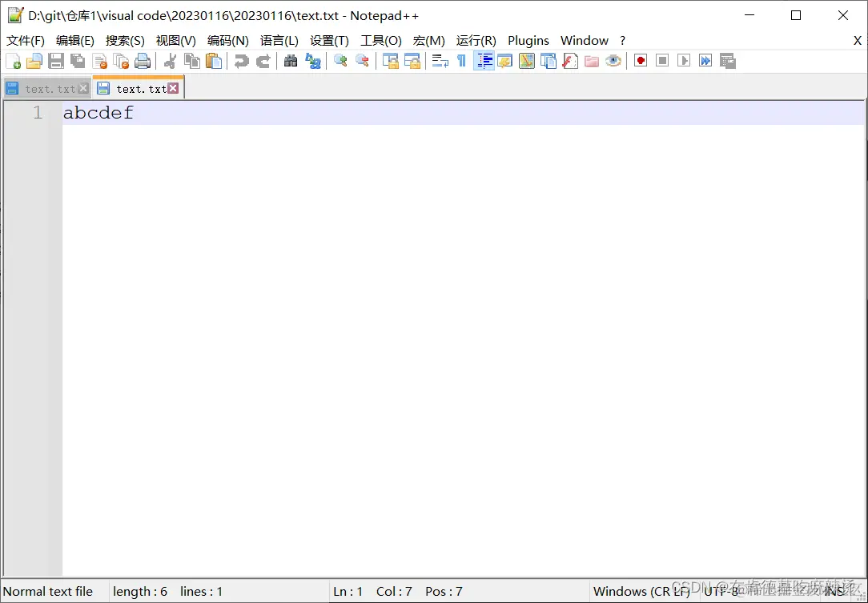
Task: Toggle the highlighted indent guide button
Action: 484,61
